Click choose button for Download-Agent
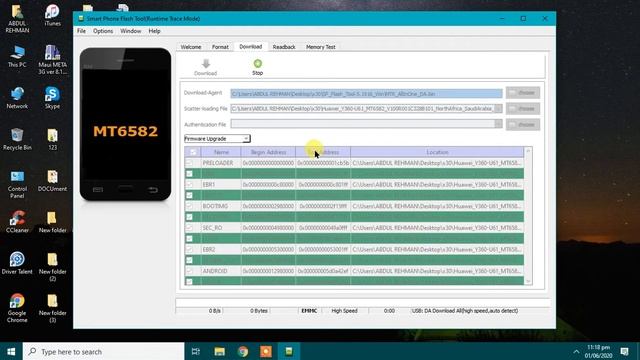The height and width of the screenshot is (360, 640). [x=523, y=93]
